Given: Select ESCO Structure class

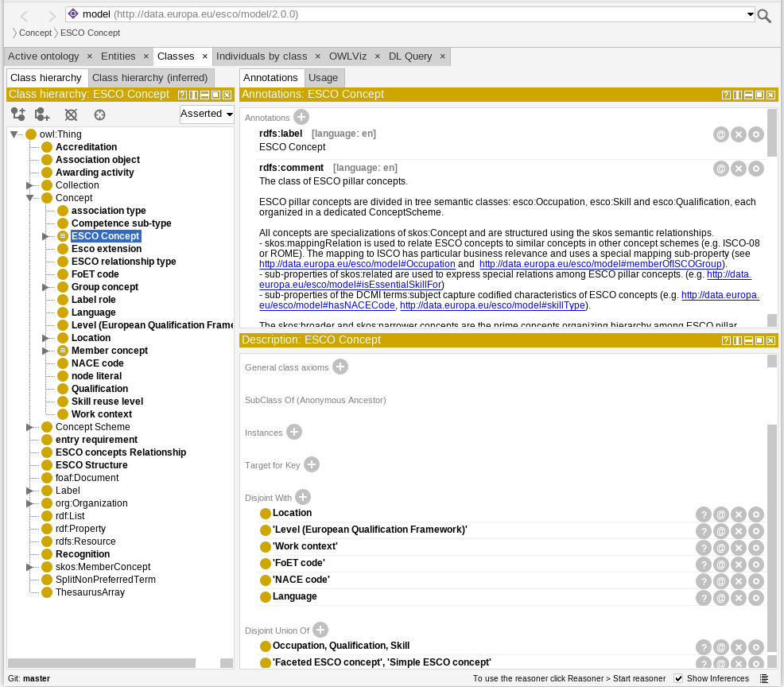Looking at the screenshot, I should pyautogui.click(x=91, y=465).
